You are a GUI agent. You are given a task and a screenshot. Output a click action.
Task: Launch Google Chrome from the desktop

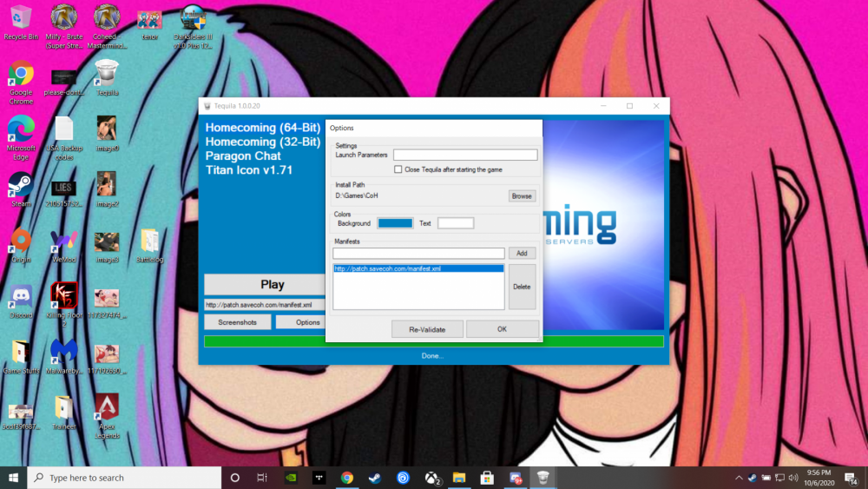[20, 74]
